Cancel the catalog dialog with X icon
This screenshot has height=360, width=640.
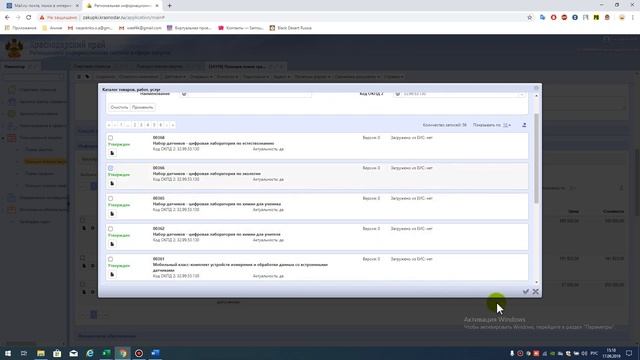(536, 291)
